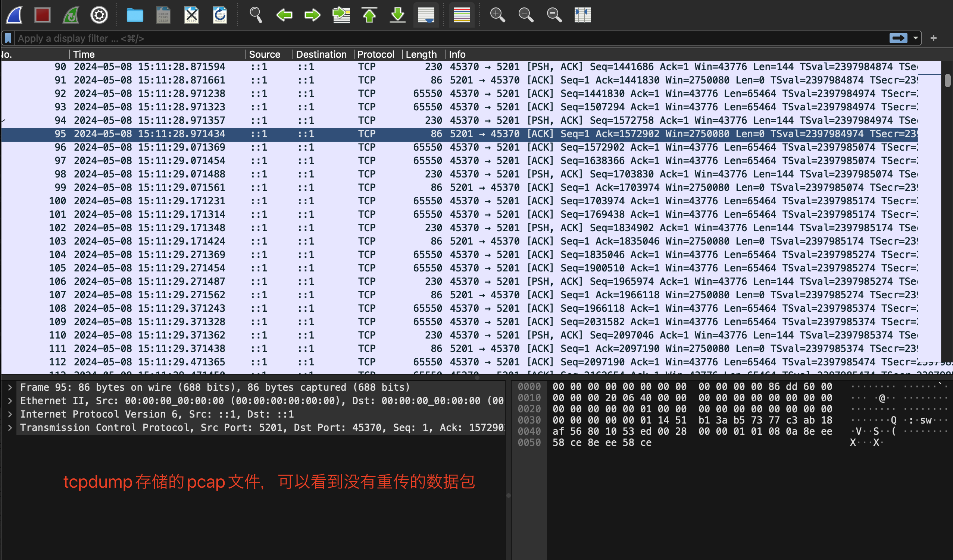Viewport: 953px width, 560px height.
Task: Toggle auto-scroll during live capture
Action: 426,15
